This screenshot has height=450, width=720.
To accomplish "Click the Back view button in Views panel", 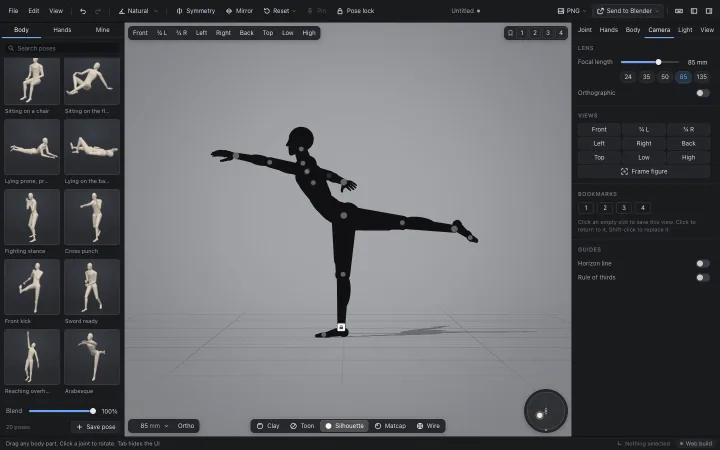I will point(688,144).
